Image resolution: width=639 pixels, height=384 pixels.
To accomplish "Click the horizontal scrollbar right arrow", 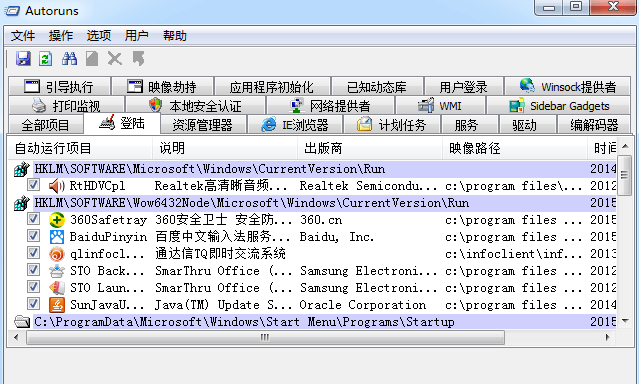I will (x=608, y=337).
